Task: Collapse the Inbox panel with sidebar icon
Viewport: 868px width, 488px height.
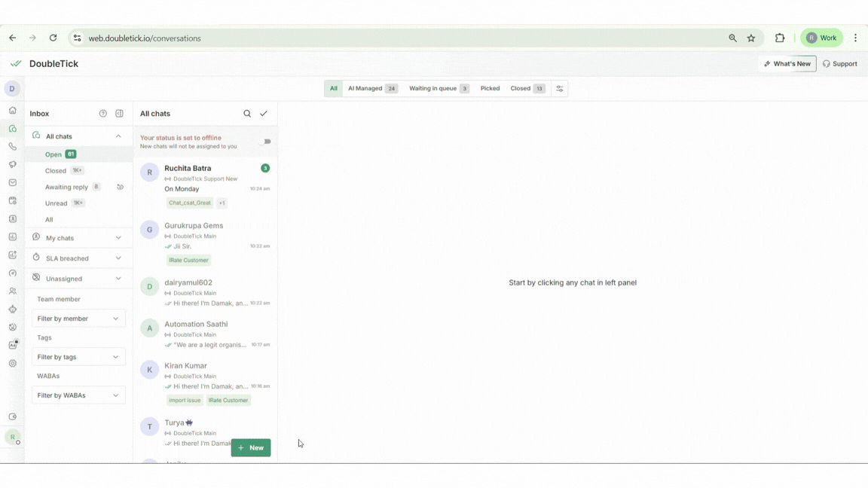Action: 119,114
